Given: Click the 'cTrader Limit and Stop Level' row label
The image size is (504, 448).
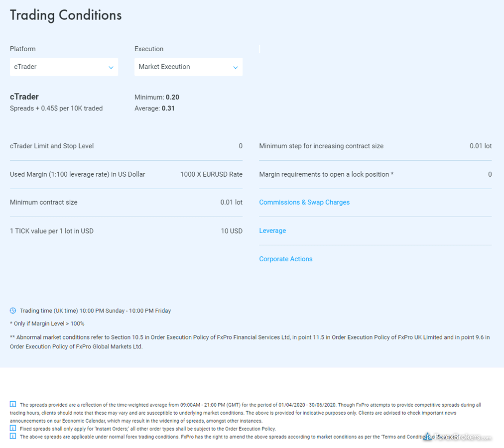Looking at the screenshot, I should pyautogui.click(x=52, y=146).
